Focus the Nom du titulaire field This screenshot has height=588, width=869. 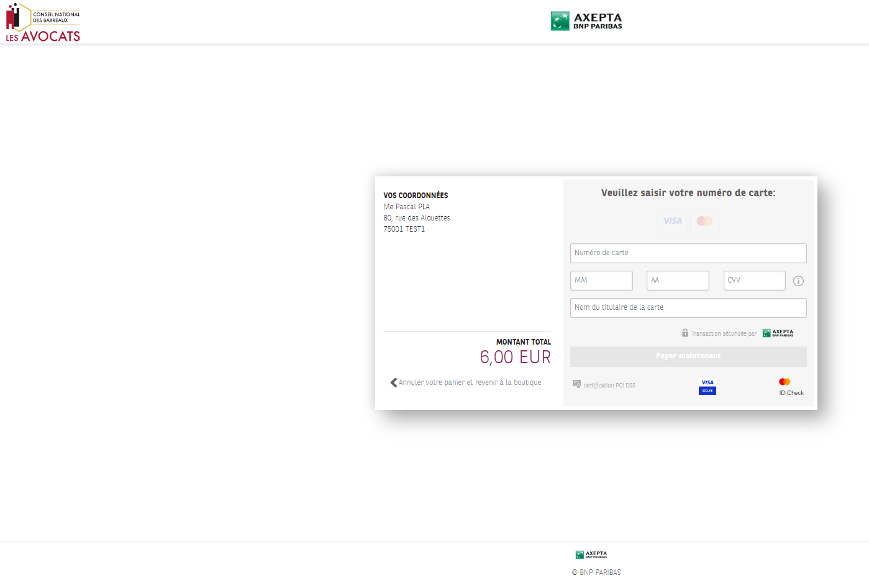(688, 308)
